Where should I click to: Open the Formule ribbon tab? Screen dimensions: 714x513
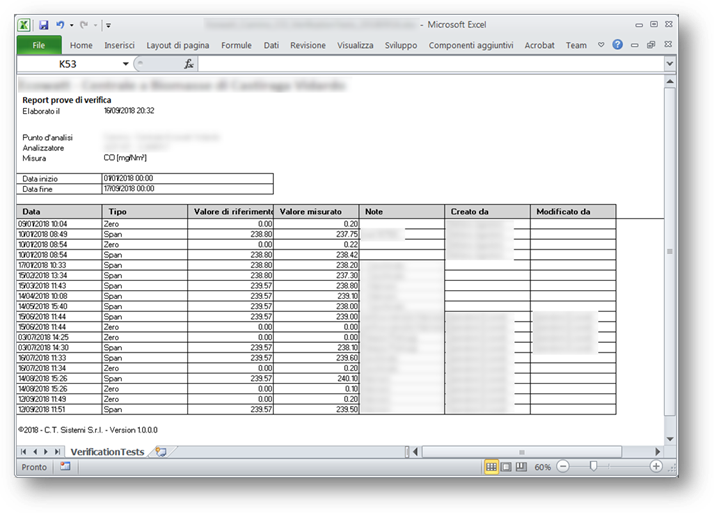tap(236, 45)
